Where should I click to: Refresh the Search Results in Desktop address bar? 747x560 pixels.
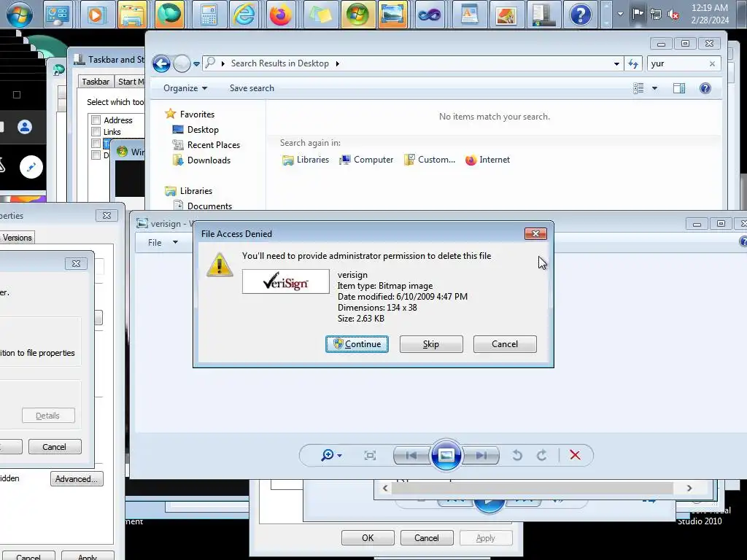(x=633, y=63)
